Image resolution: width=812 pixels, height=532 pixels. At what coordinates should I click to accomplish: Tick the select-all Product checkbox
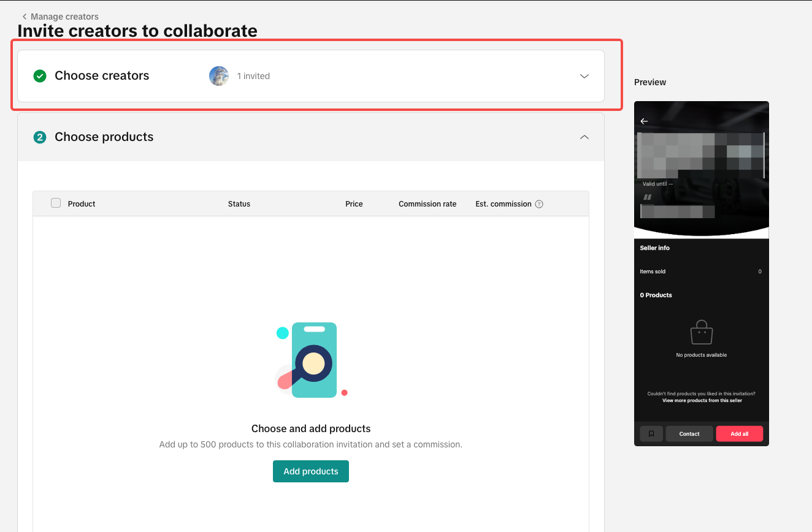click(x=56, y=203)
